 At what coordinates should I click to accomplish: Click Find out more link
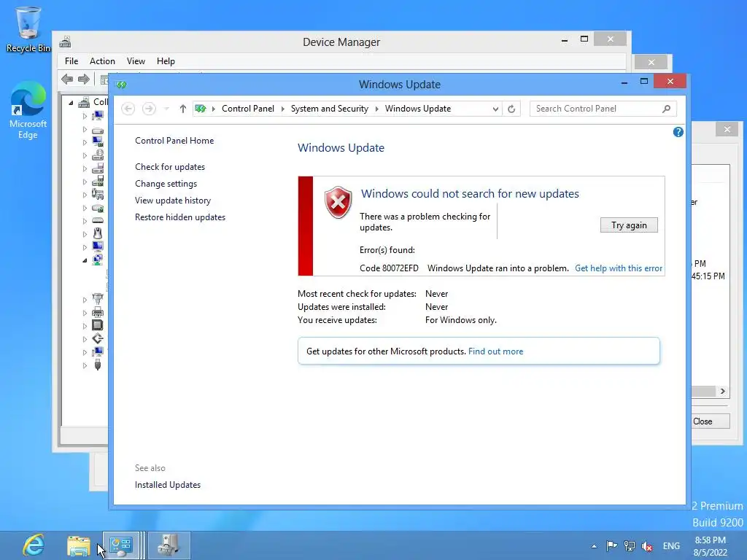point(495,351)
